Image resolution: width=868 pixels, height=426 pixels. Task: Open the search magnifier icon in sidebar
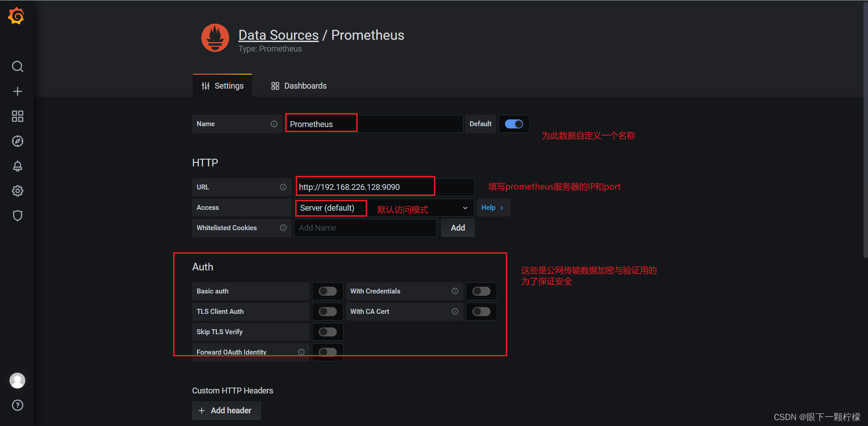tap(17, 66)
